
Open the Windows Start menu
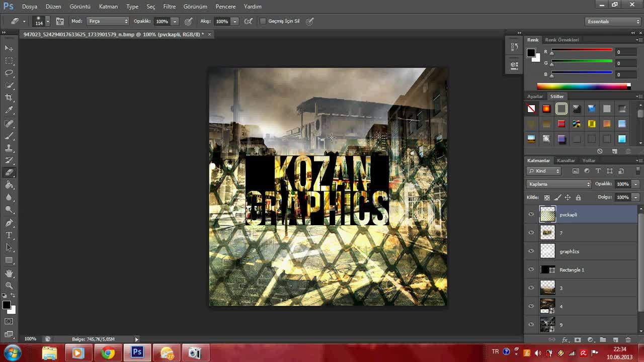12,353
